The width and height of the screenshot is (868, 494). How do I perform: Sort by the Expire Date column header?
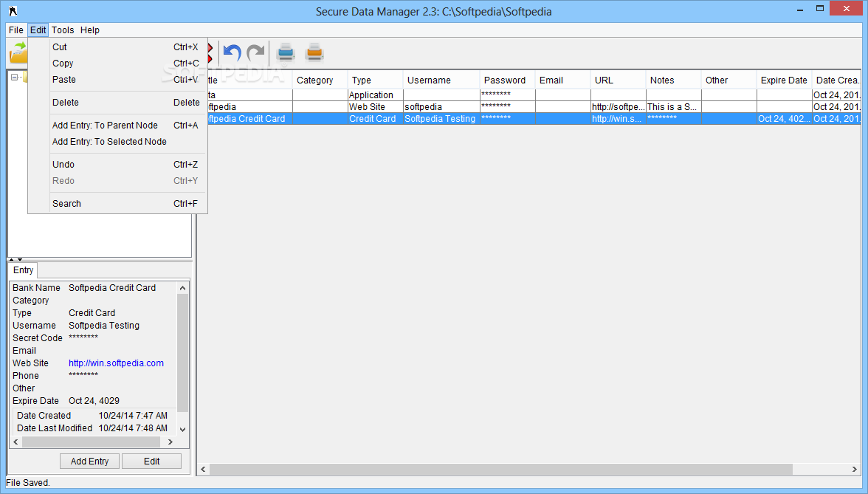coord(785,80)
